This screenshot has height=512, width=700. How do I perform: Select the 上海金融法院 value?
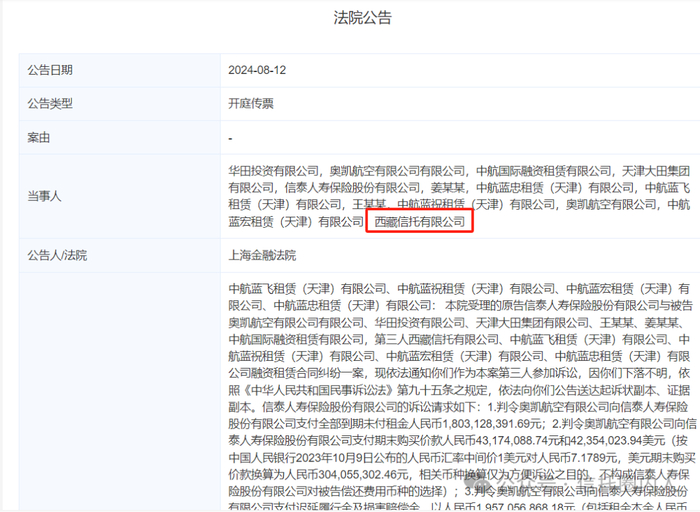262,255
